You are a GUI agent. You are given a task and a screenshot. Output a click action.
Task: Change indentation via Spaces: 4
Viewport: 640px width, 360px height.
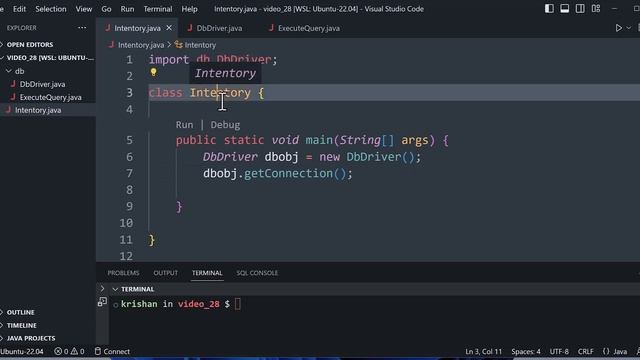526,351
